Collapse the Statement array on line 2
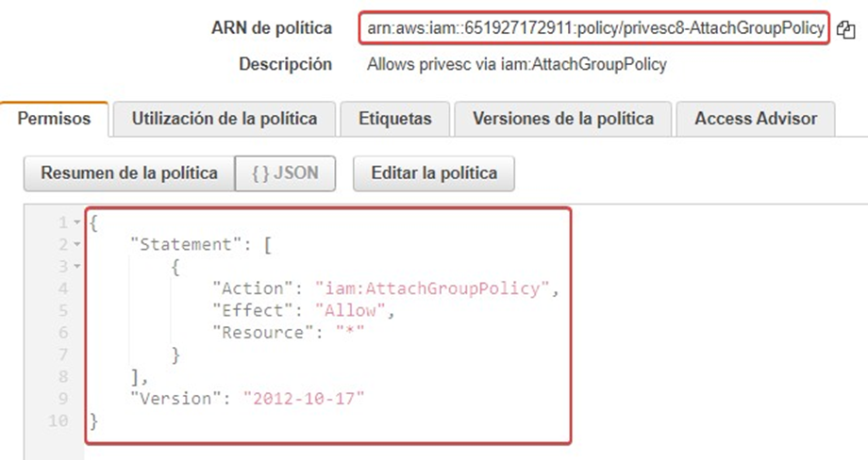The width and height of the screenshot is (868, 460). tap(77, 245)
